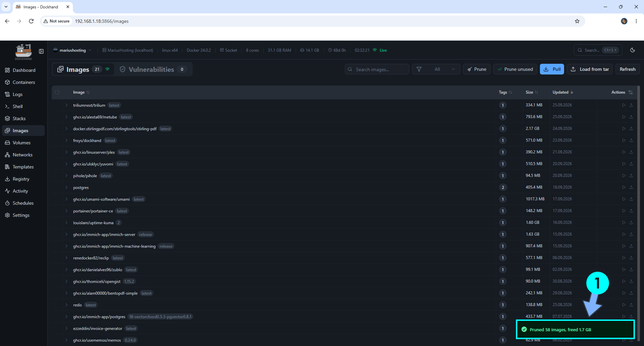Push the triliumnext/trilium image to registry
This screenshot has width=644, height=346.
[x=631, y=105]
